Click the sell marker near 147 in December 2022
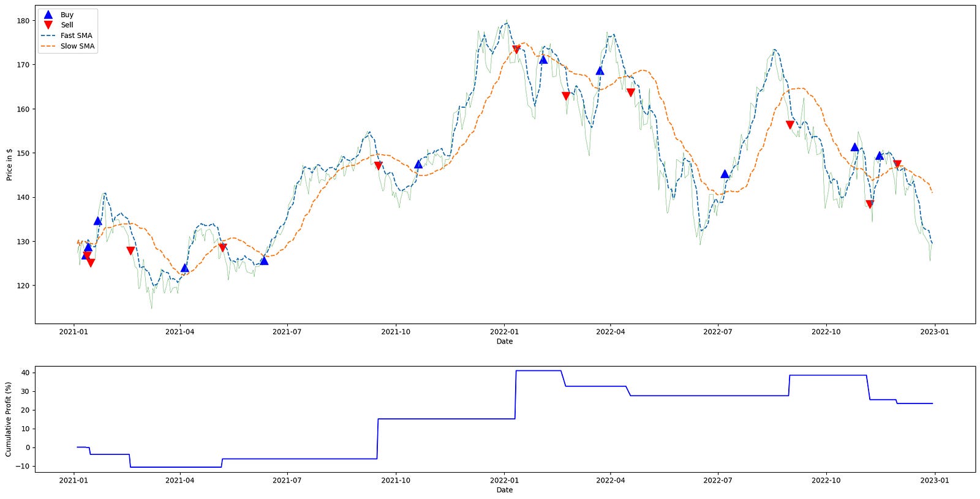980x499 pixels. (x=897, y=165)
